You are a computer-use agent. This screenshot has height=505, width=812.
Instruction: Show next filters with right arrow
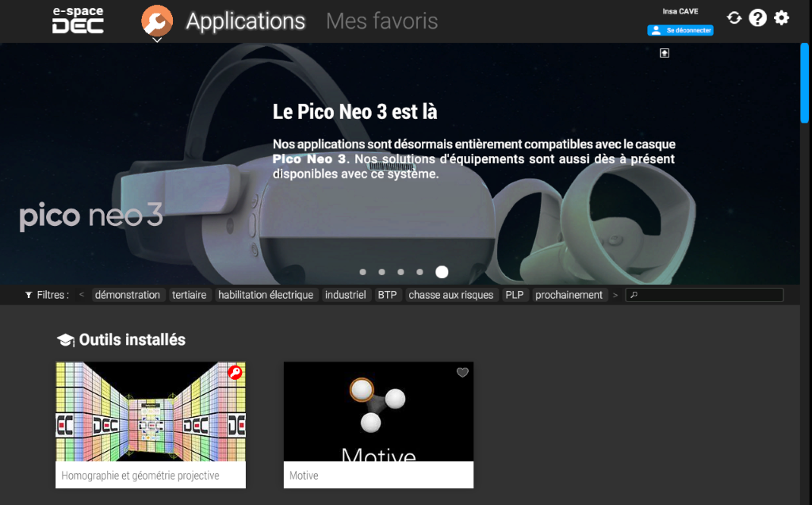615,295
